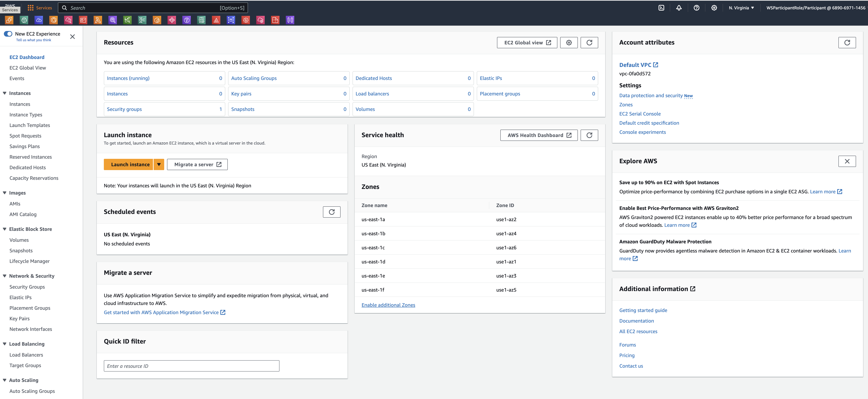Open the red bug-lock security shortcut
Image resolution: width=868 pixels, height=399 pixels.
(246, 20)
